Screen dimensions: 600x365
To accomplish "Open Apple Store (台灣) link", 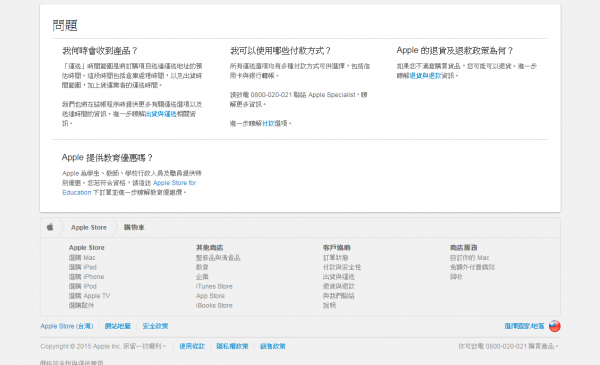I will [x=67, y=326].
